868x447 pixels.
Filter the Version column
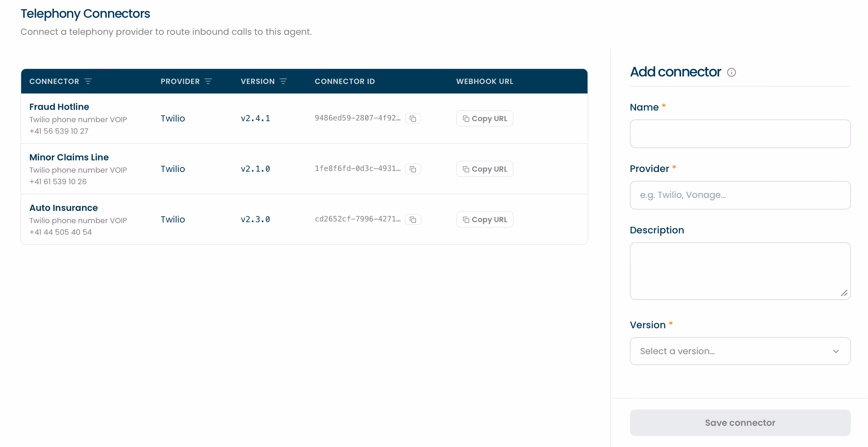(283, 81)
